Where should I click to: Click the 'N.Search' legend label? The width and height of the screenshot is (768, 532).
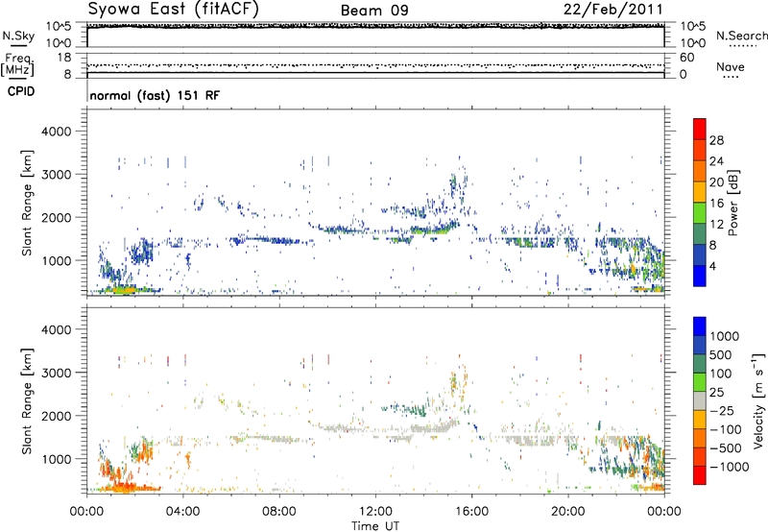point(741,36)
